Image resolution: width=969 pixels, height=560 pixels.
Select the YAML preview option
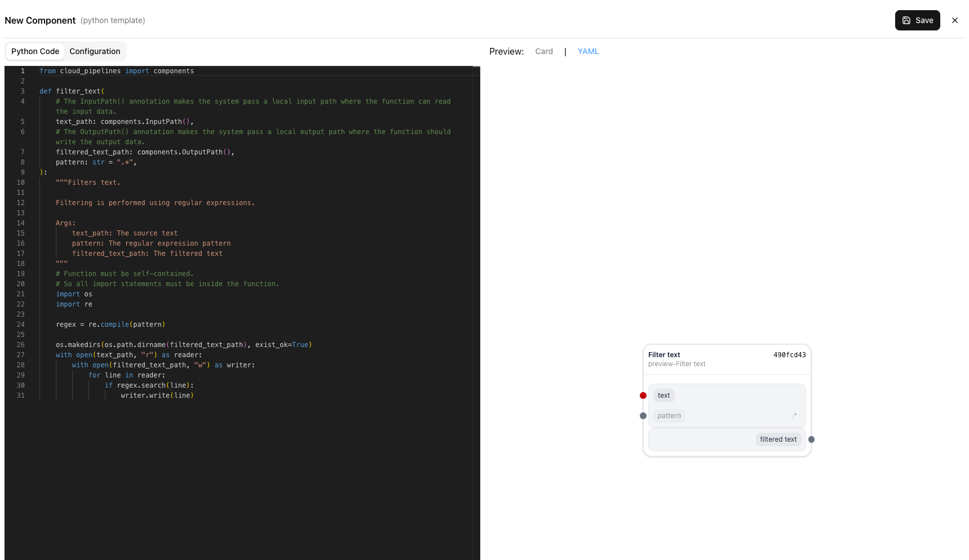point(588,51)
